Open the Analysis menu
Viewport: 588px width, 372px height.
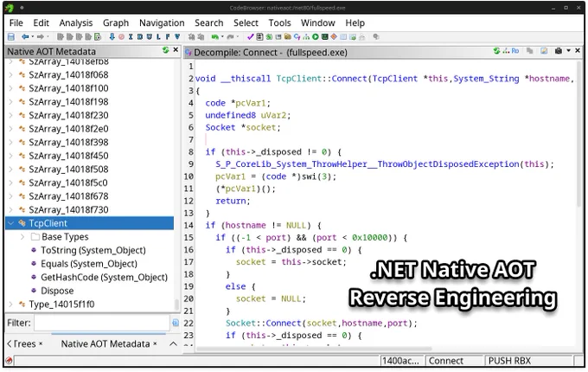pyautogui.click(x=76, y=22)
